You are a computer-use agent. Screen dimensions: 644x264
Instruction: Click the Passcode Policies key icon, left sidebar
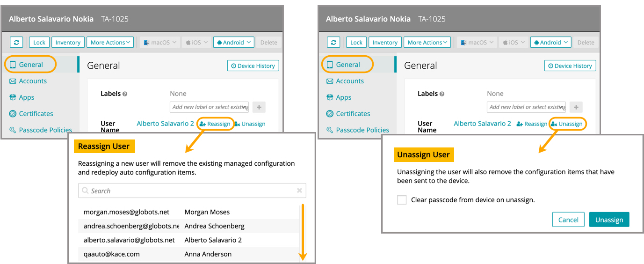click(13, 130)
